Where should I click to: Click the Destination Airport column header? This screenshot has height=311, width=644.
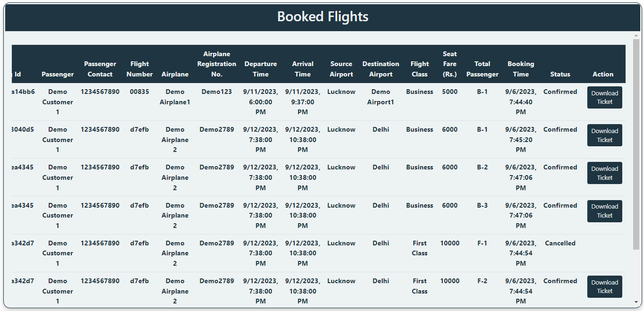click(x=381, y=69)
